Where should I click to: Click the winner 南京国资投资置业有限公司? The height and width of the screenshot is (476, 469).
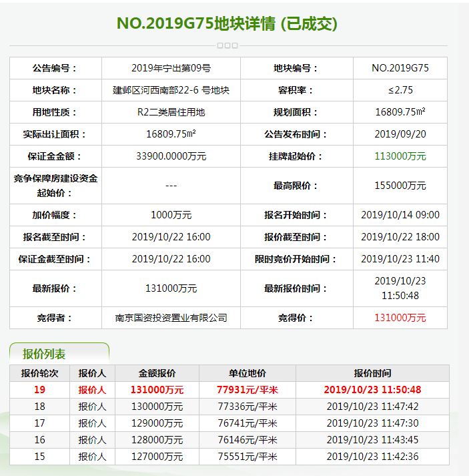coord(171,318)
